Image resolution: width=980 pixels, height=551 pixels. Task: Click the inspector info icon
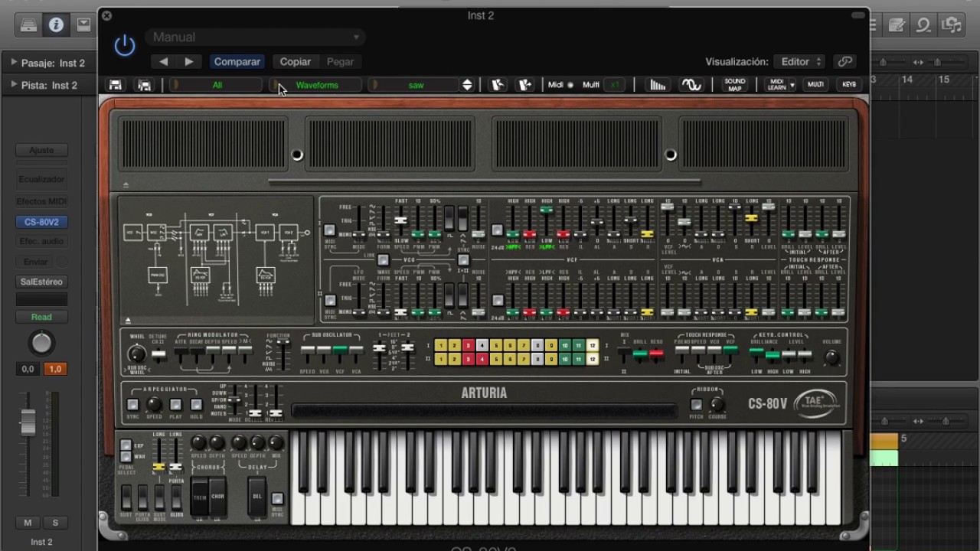pyautogui.click(x=56, y=25)
